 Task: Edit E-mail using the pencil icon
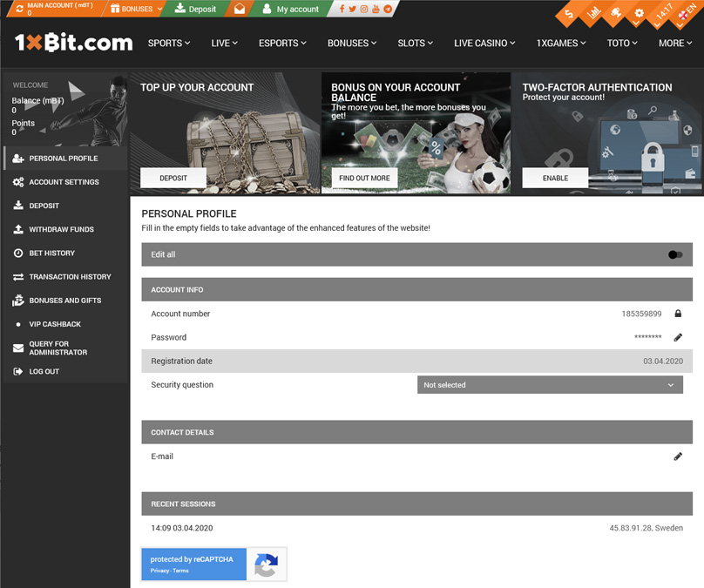click(678, 456)
